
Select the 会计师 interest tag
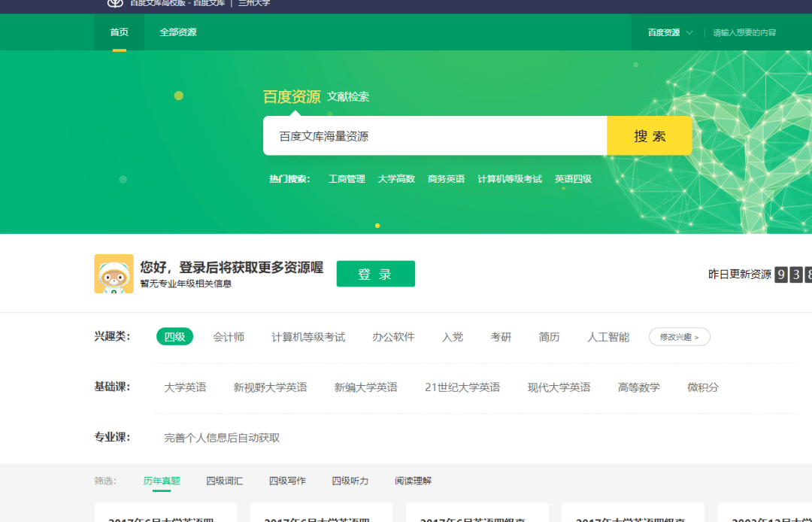(229, 337)
